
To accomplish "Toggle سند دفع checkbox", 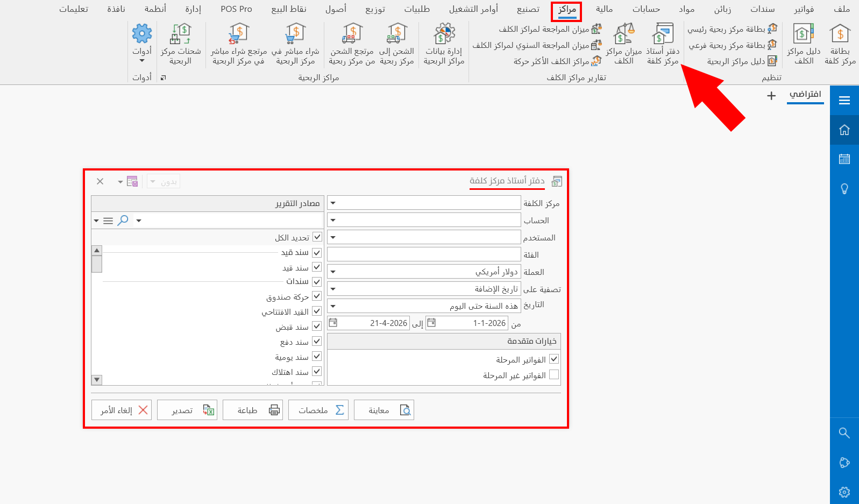I will coord(317,341).
